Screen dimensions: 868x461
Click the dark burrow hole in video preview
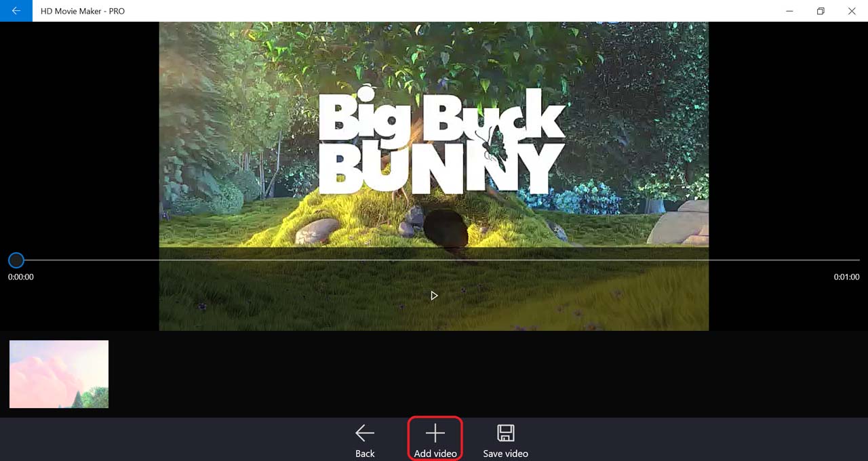point(446,228)
